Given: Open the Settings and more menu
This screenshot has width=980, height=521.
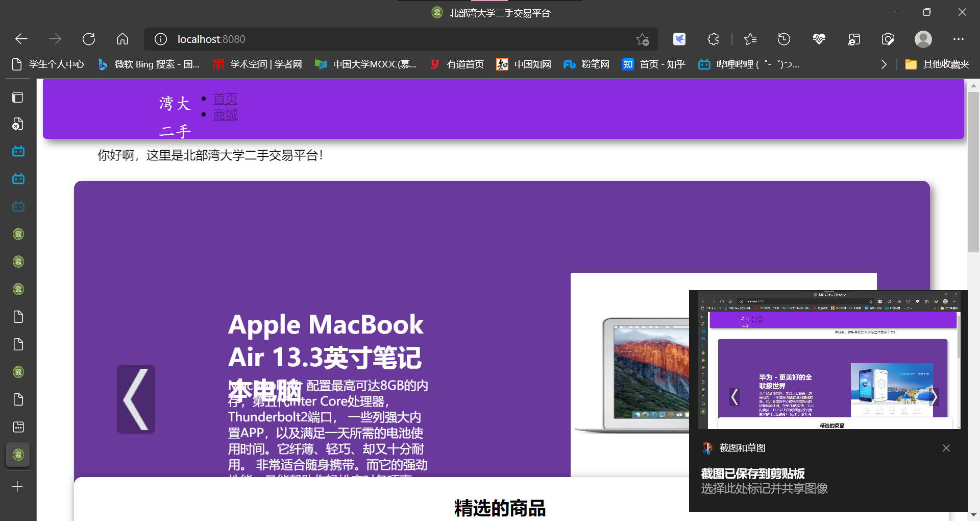Looking at the screenshot, I should [x=959, y=39].
